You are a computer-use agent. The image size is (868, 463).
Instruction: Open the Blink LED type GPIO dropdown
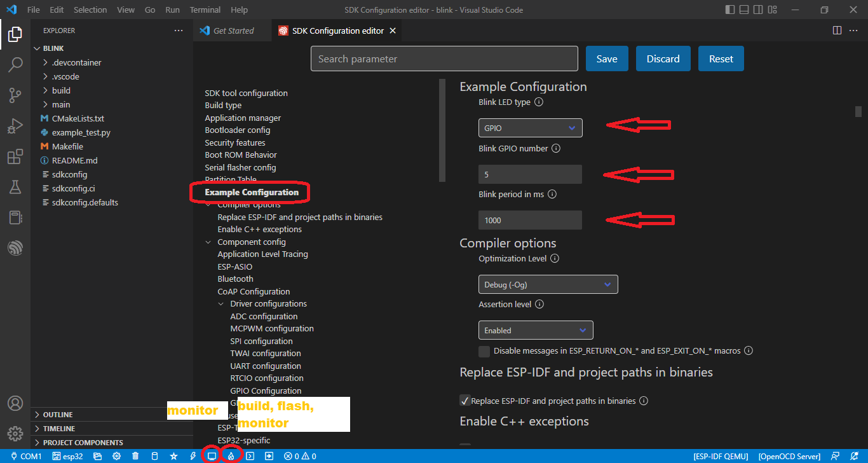click(531, 128)
